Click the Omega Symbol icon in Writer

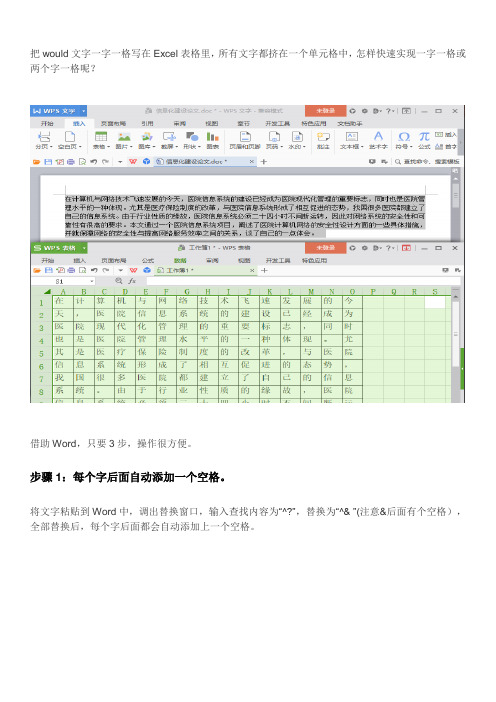tap(404, 137)
